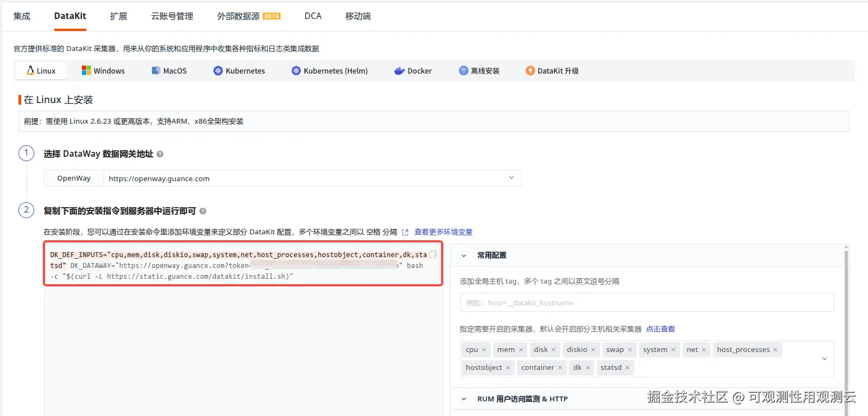This screenshot has height=416, width=868.
Task: Remove the disk collector tag
Action: pos(553,350)
